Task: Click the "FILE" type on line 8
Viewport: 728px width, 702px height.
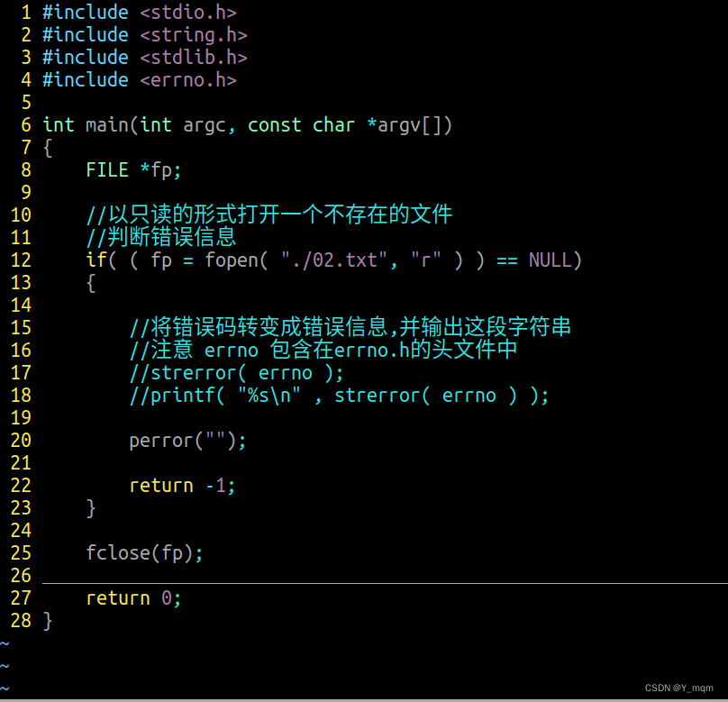Action: point(107,170)
